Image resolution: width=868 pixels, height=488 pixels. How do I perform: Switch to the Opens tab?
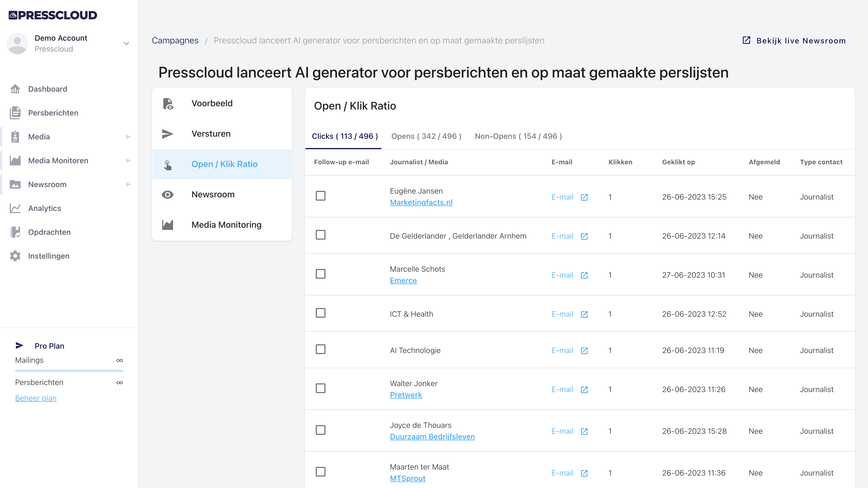426,136
